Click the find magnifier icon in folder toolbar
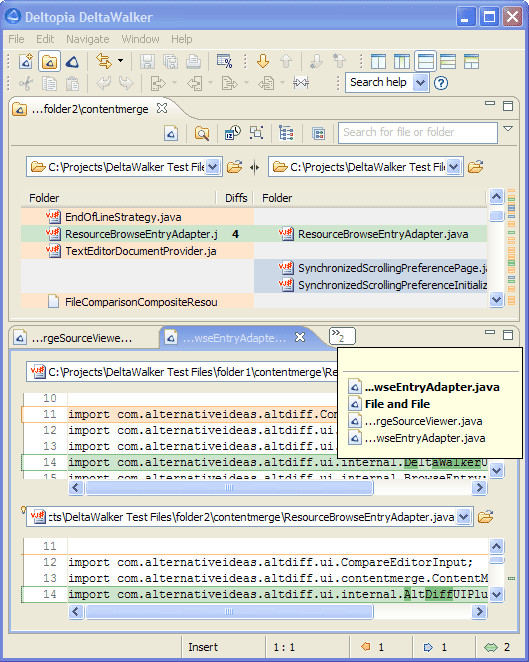The width and height of the screenshot is (529, 662). click(202, 133)
